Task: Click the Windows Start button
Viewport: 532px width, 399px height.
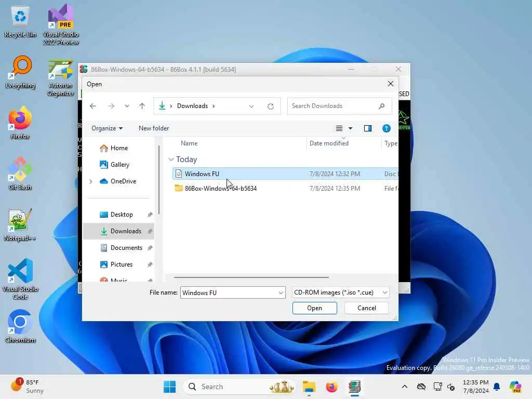Action: point(170,387)
